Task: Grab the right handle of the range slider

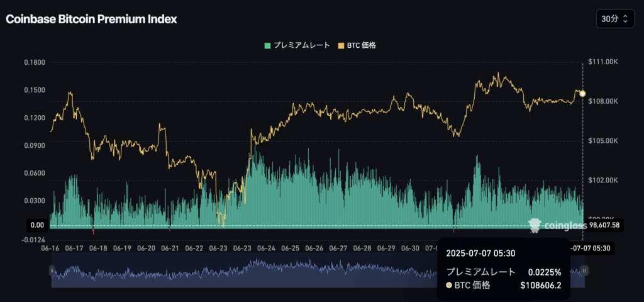Action: pos(584,271)
